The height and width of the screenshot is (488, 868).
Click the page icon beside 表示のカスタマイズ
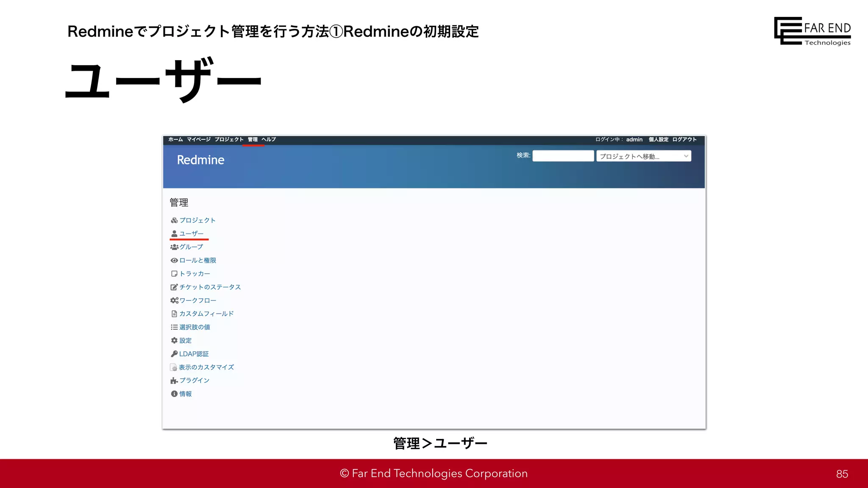point(174,367)
